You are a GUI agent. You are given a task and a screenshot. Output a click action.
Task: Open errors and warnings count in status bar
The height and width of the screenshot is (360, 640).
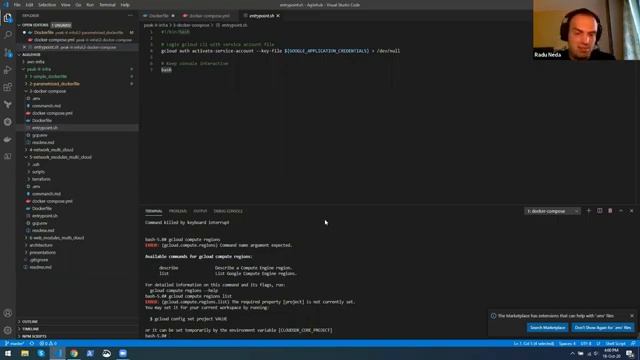(48, 343)
